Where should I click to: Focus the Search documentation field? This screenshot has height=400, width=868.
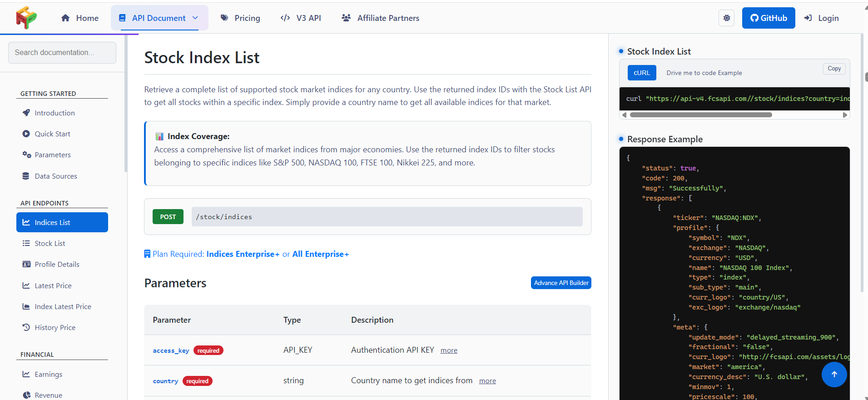point(62,53)
